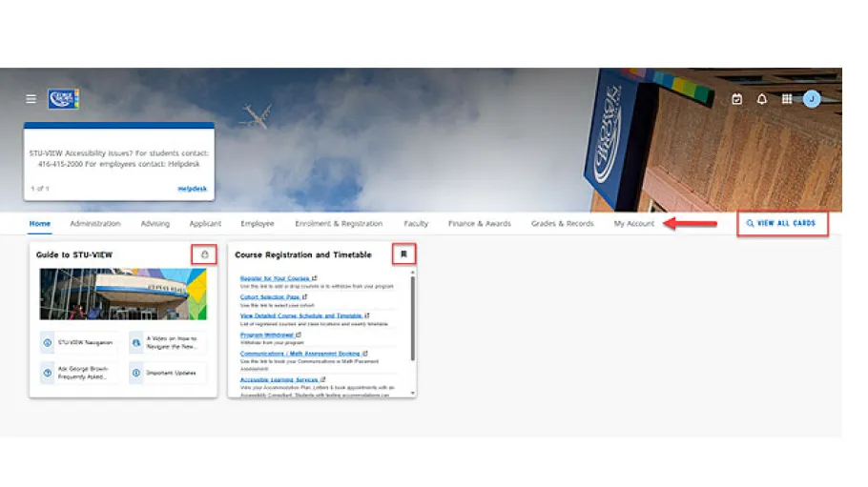This screenshot has width=868, height=487.
Task: Click the STU-VIEW Accessibility Issues announcement text
Action: click(119, 158)
